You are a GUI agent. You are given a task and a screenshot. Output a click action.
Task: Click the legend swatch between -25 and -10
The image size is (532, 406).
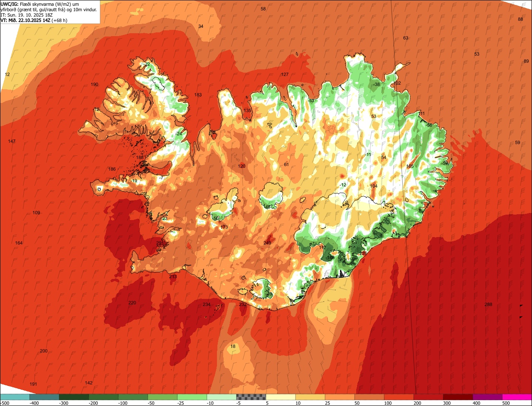(192, 397)
